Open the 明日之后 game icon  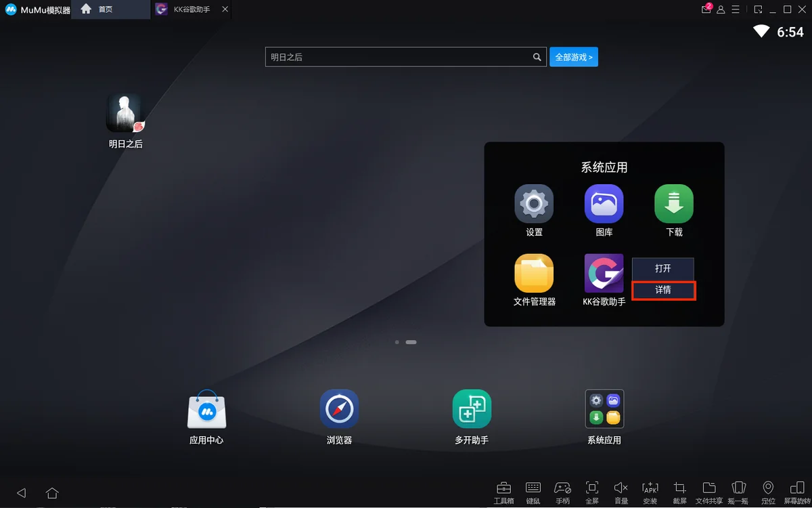[125, 112]
